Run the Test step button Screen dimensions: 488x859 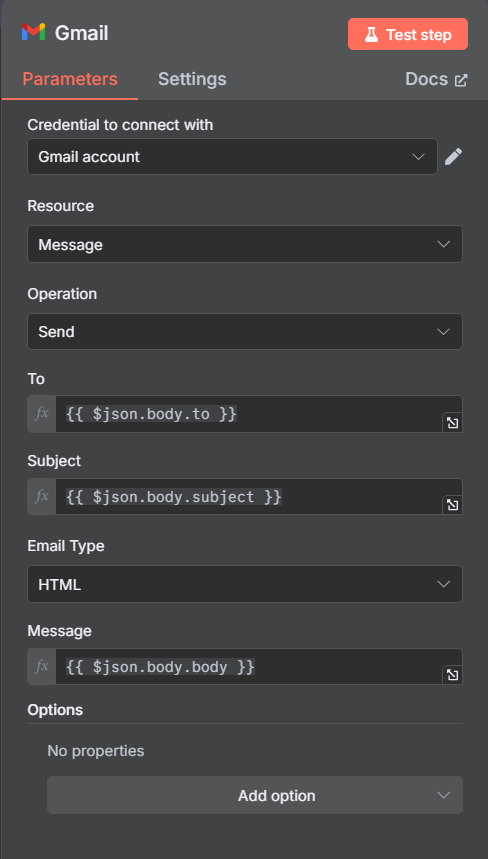(x=407, y=35)
